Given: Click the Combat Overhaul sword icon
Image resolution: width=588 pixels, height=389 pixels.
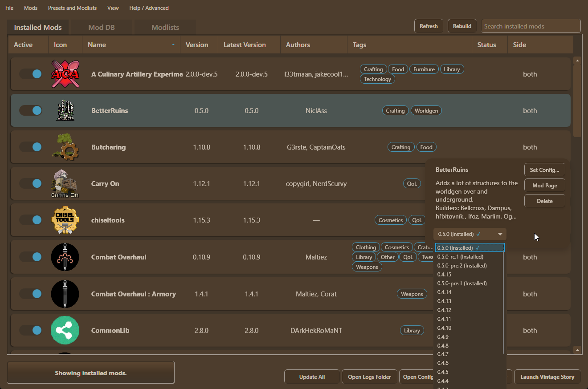Looking at the screenshot, I should point(65,257).
